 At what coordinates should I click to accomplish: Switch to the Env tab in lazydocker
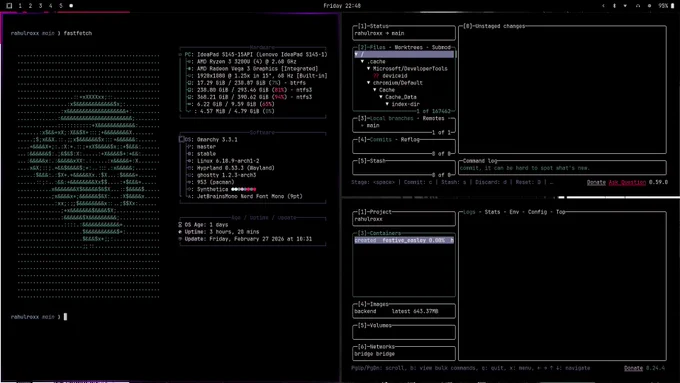(x=514, y=212)
